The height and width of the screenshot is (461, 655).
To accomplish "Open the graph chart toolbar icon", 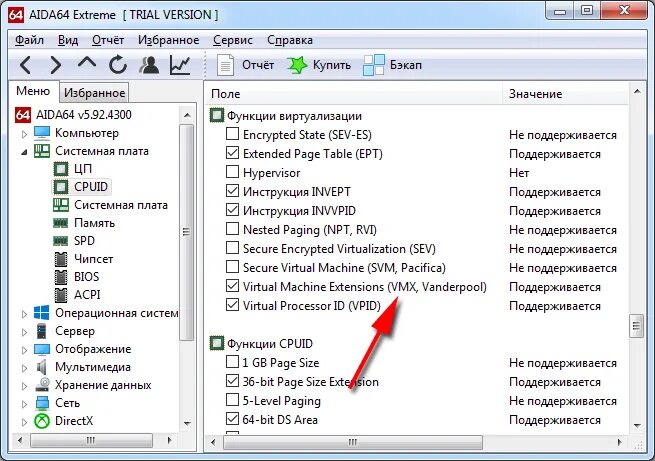I will [x=180, y=65].
